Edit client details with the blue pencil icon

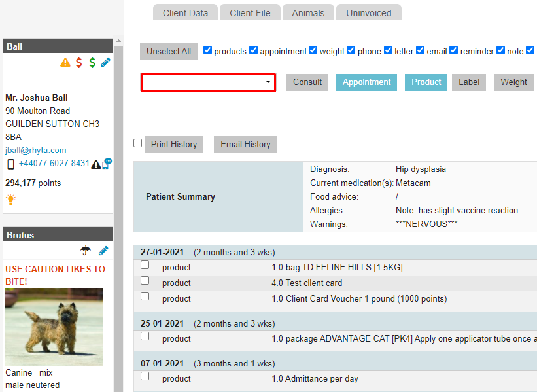point(105,63)
